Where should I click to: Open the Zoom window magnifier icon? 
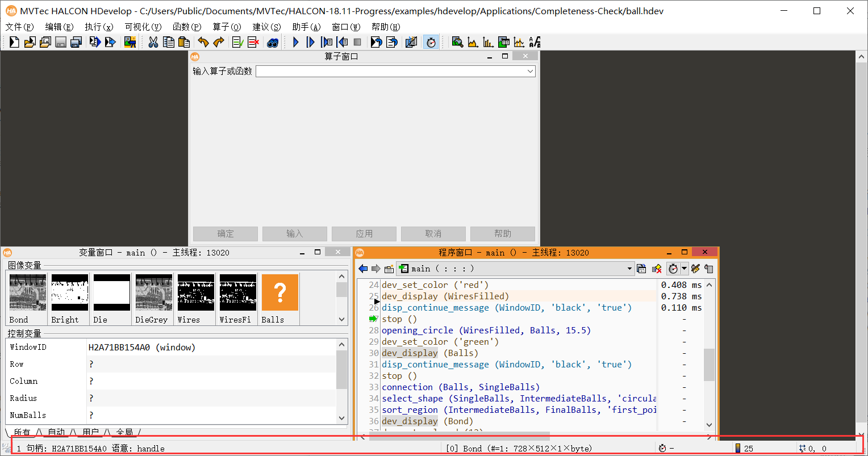(457, 42)
